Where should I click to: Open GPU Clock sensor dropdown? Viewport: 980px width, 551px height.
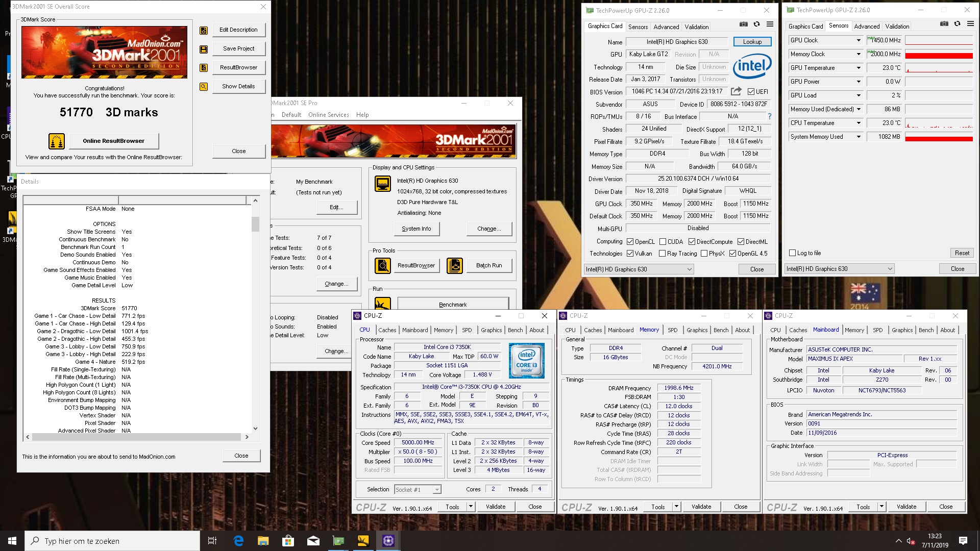(x=859, y=40)
